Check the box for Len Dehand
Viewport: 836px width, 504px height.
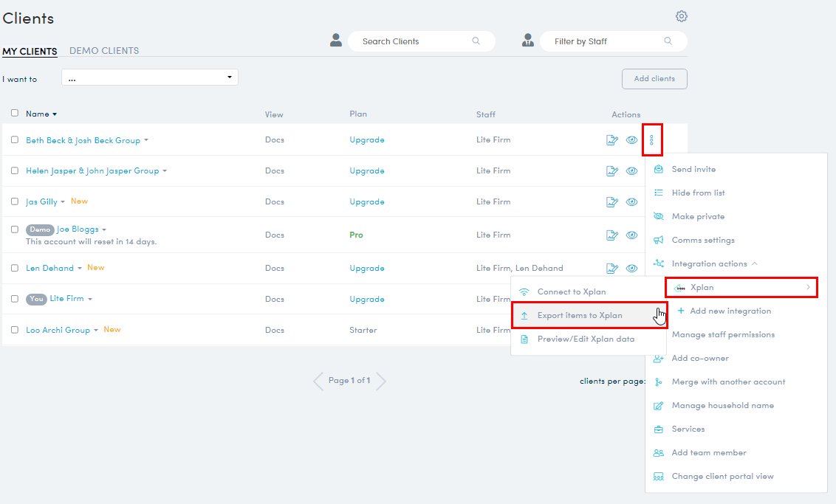coord(15,268)
